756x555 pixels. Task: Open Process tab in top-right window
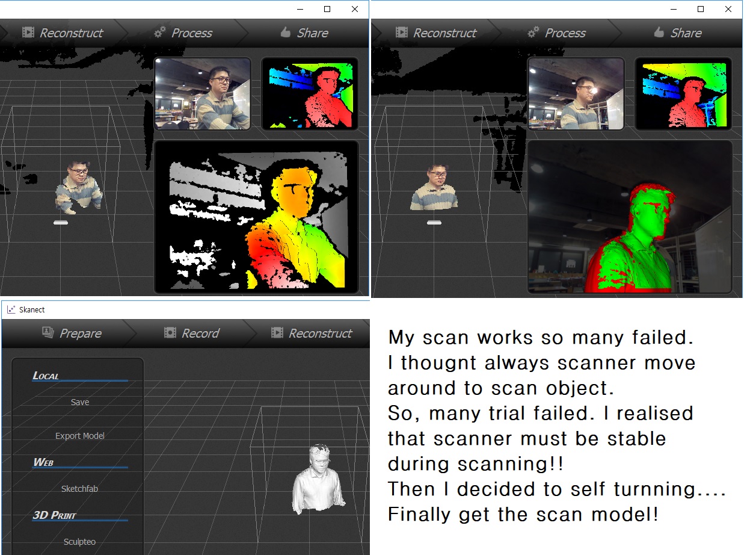tap(556, 33)
